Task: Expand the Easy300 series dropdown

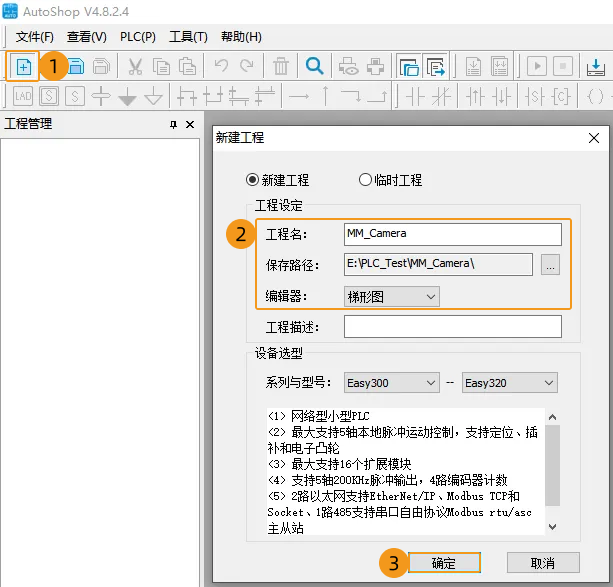Action: [391, 383]
